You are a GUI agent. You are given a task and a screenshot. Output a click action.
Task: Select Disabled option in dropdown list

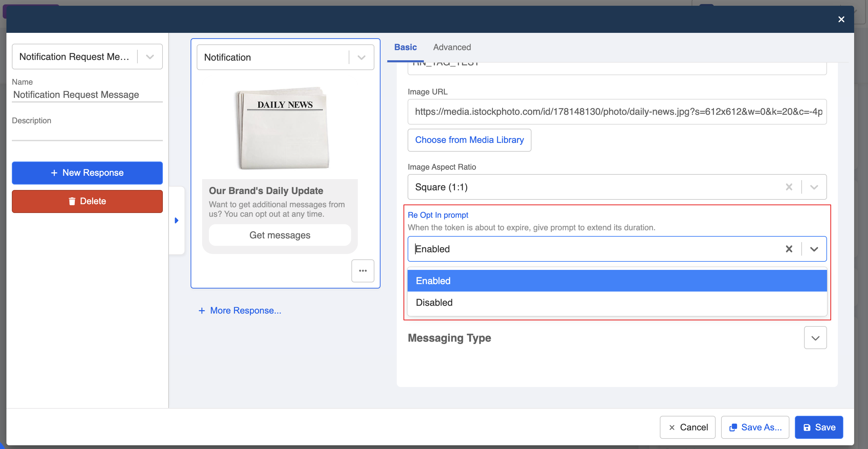(617, 302)
